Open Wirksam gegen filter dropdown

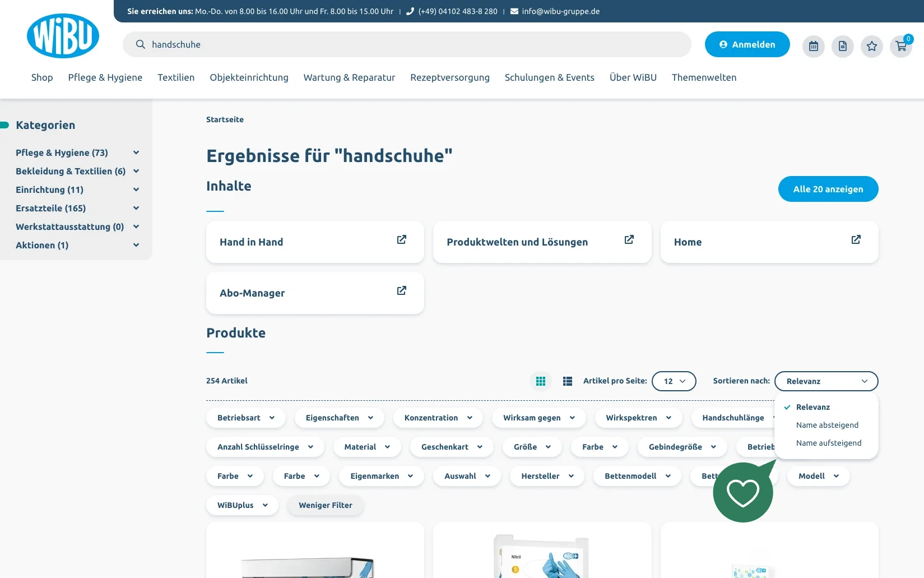(x=539, y=418)
